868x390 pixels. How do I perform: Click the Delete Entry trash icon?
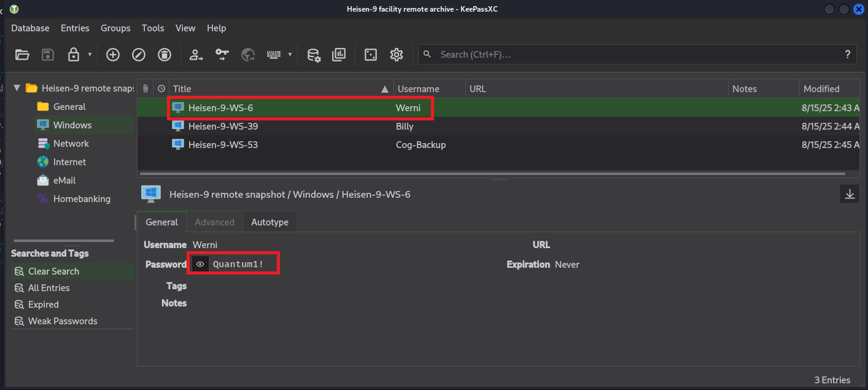(x=165, y=55)
